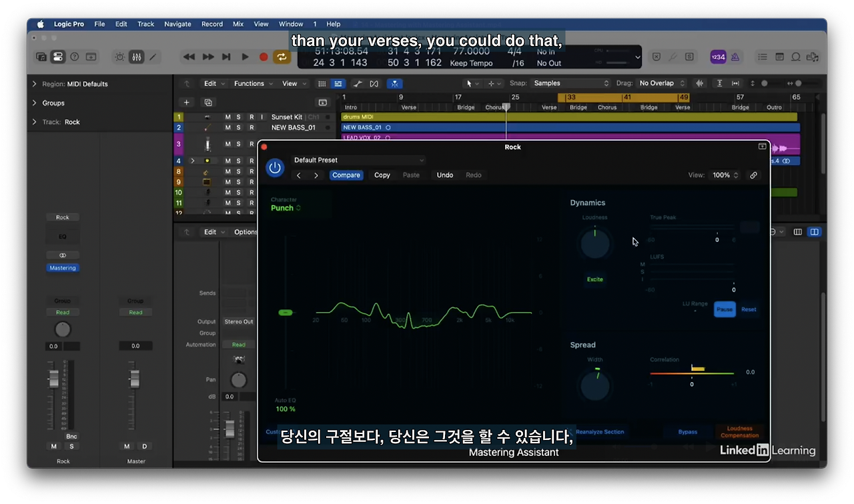Open Quick Help question mark button

tap(75, 57)
